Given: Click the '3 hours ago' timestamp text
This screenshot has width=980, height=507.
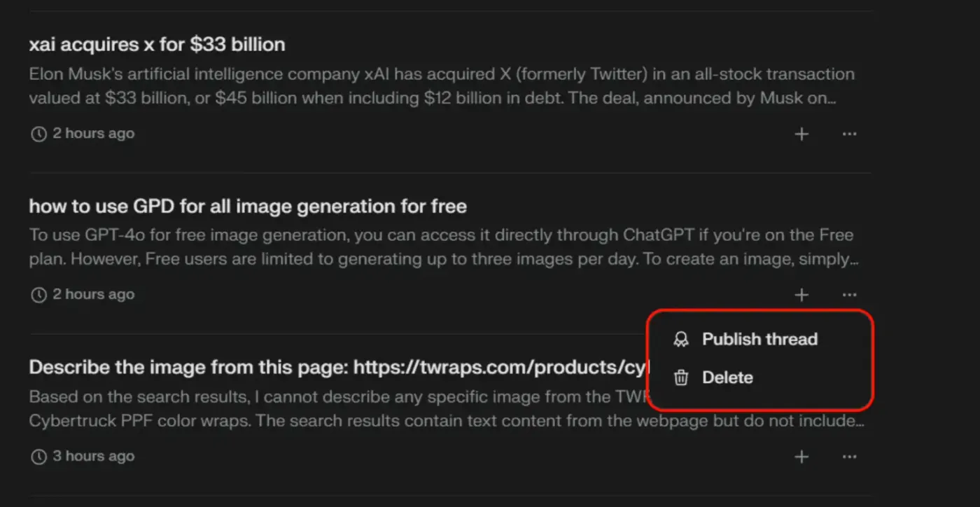Looking at the screenshot, I should click(x=94, y=457).
